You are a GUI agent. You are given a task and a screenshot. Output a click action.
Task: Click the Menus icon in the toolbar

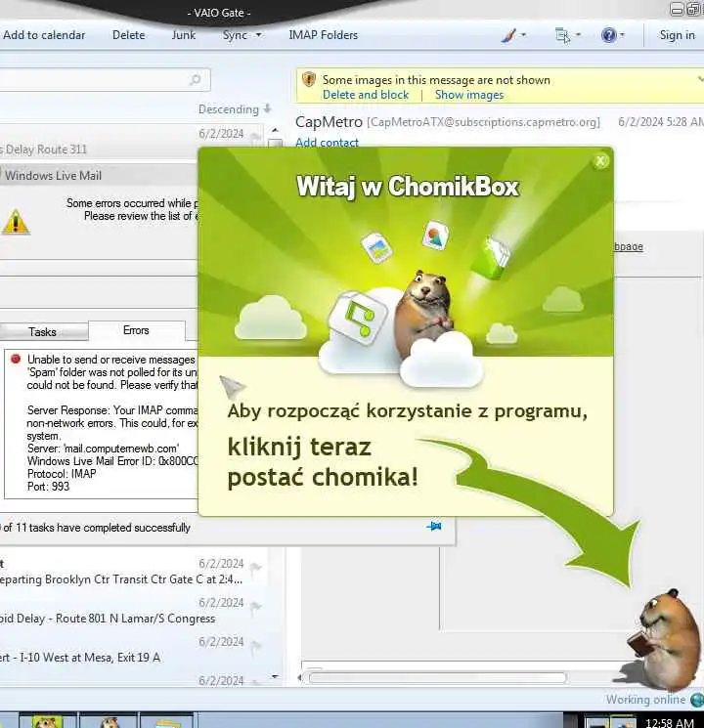(563, 35)
